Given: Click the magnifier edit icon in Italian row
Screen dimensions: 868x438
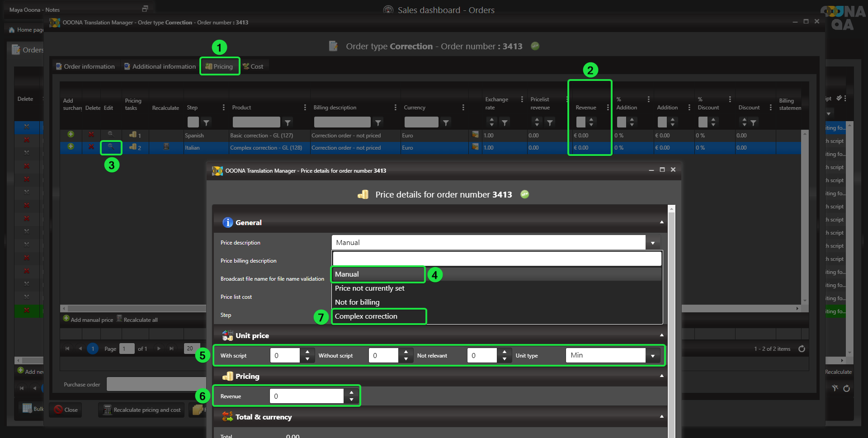Looking at the screenshot, I should [x=110, y=146].
